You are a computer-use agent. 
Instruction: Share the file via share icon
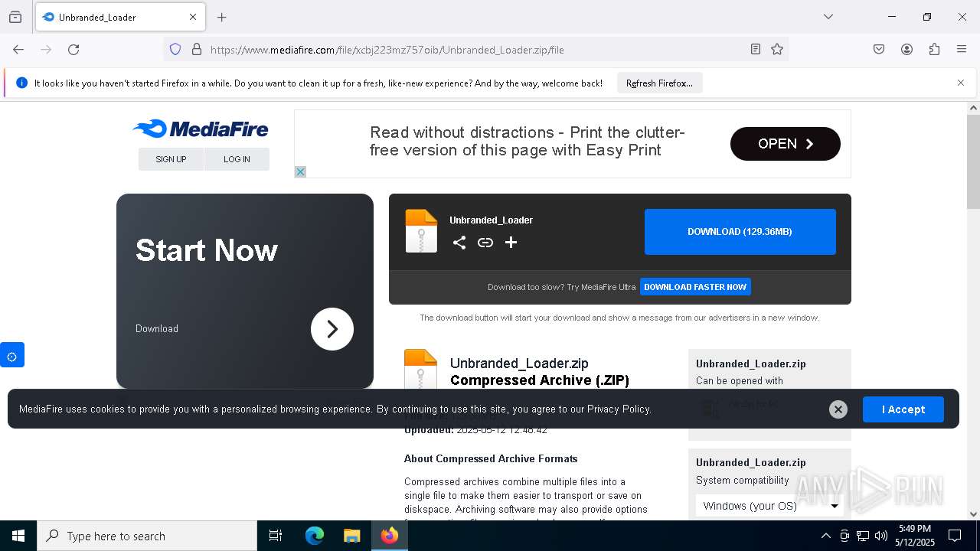point(459,243)
